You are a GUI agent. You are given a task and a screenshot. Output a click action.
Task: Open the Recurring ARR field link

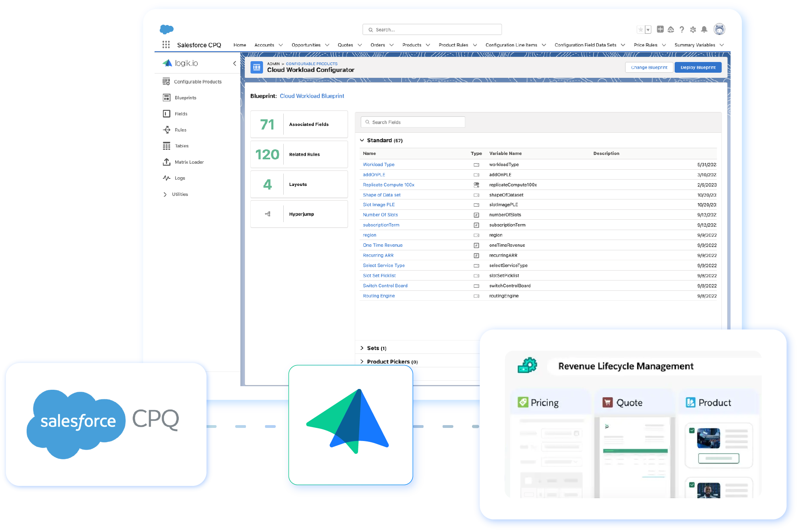[x=378, y=255]
